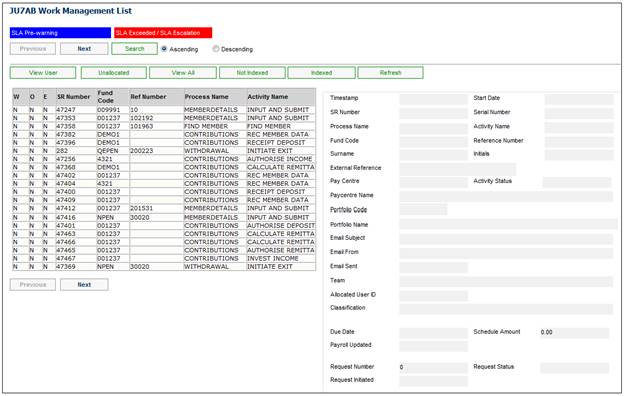Click the Ref Number 201531 cell

click(156, 208)
